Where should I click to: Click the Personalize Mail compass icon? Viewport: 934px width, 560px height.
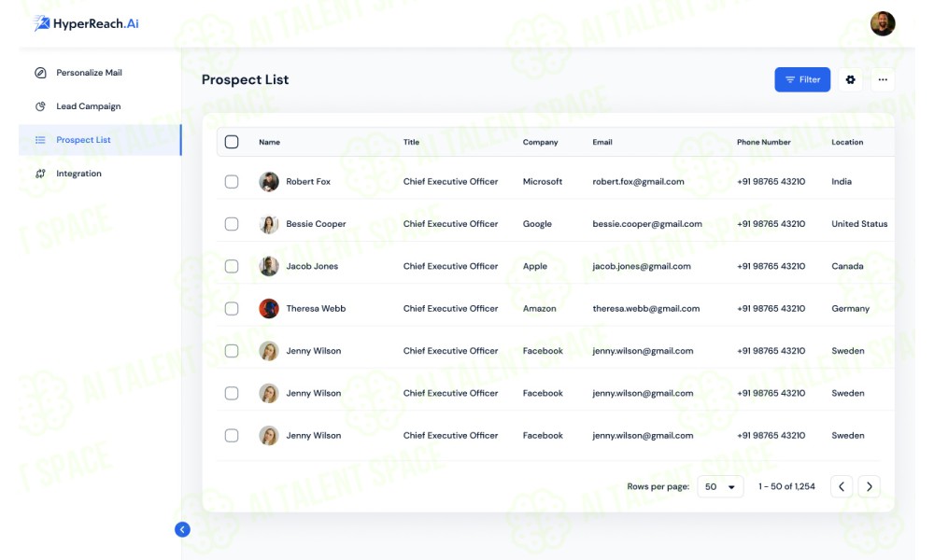point(40,73)
